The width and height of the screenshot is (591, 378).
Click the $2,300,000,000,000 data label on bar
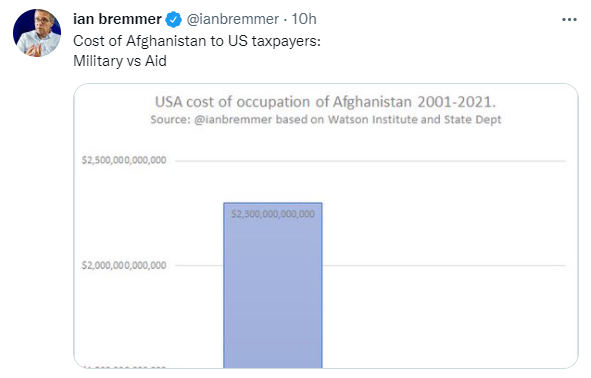(273, 214)
